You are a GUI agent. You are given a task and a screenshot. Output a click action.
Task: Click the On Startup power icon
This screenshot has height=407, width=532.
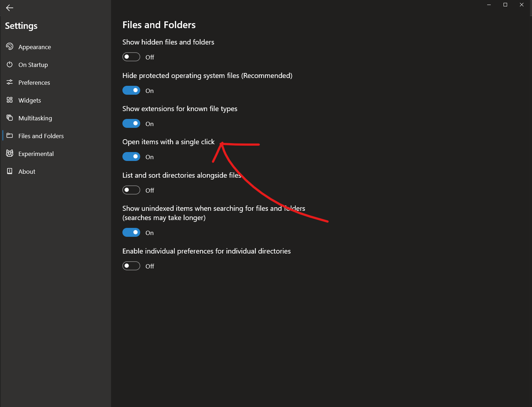coord(10,64)
